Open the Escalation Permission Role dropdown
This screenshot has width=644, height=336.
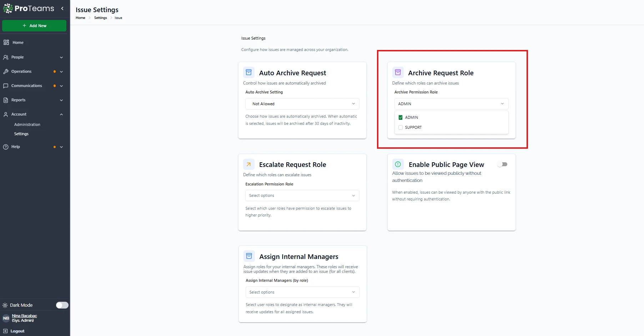click(x=302, y=195)
